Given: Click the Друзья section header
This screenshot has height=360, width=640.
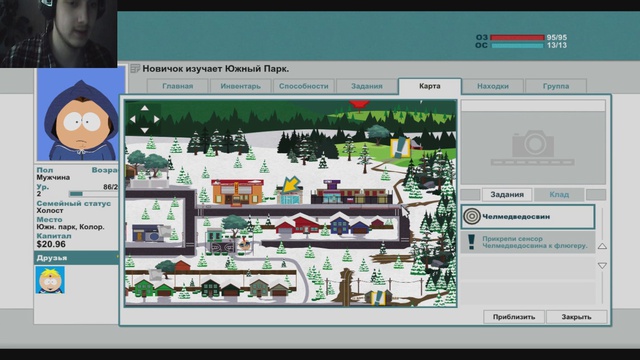Looking at the screenshot, I should [76, 258].
